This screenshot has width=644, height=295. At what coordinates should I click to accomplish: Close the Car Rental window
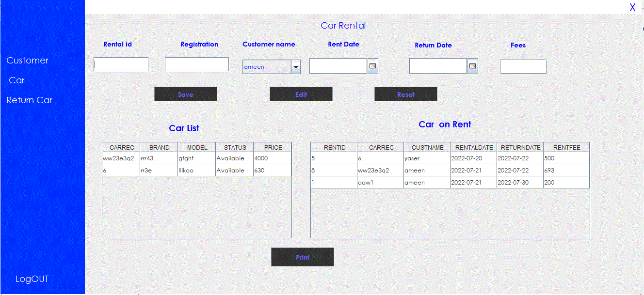click(632, 7)
